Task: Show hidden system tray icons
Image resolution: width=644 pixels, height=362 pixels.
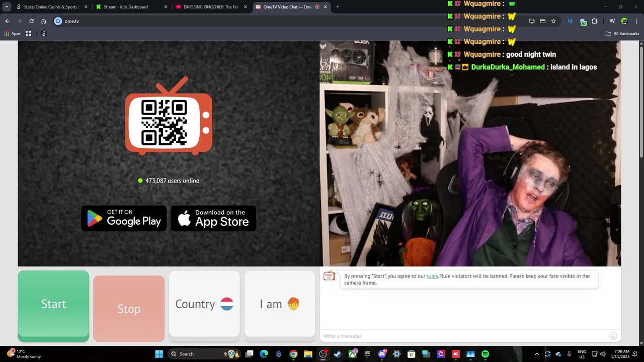Action: [x=537, y=354]
